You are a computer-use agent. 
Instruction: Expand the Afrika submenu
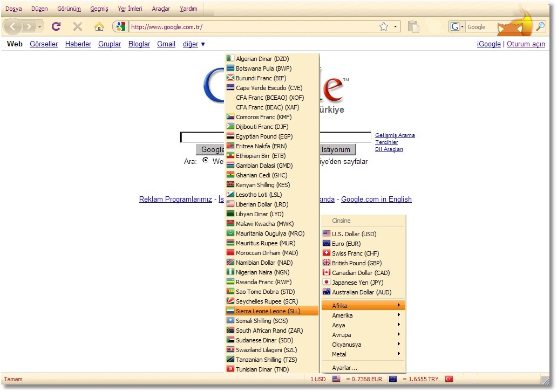point(363,305)
